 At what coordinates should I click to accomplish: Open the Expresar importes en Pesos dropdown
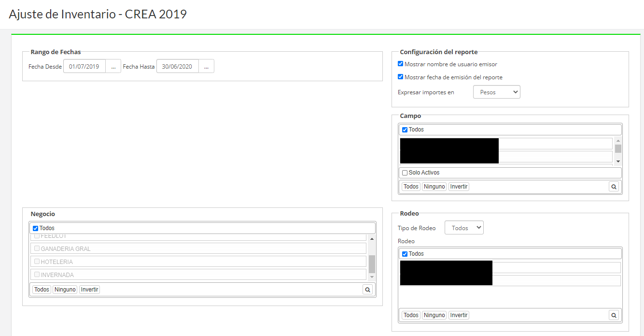497,92
